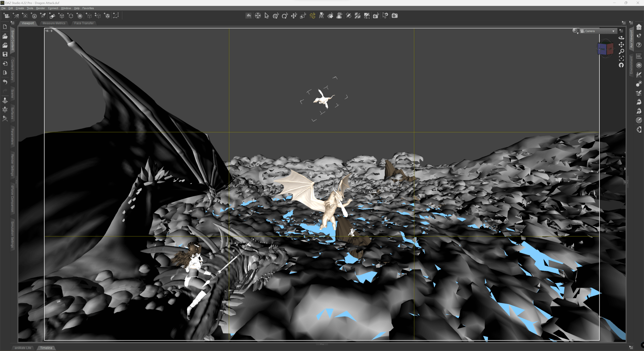Open the draw style sphere dropdown
This screenshot has height=351, width=644.
coord(575,31)
